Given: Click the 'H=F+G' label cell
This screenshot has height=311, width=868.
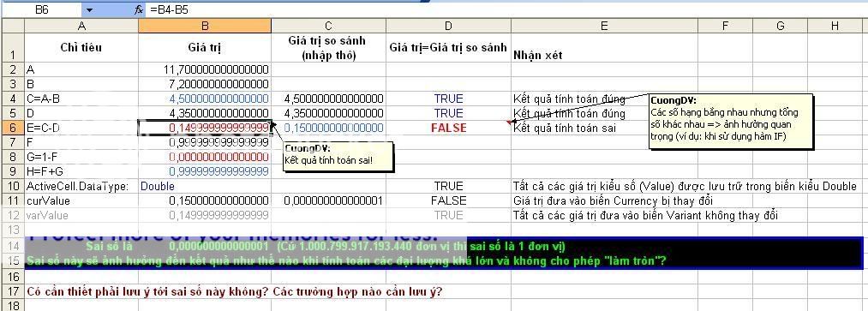Looking at the screenshot, I should pyautogui.click(x=81, y=171).
